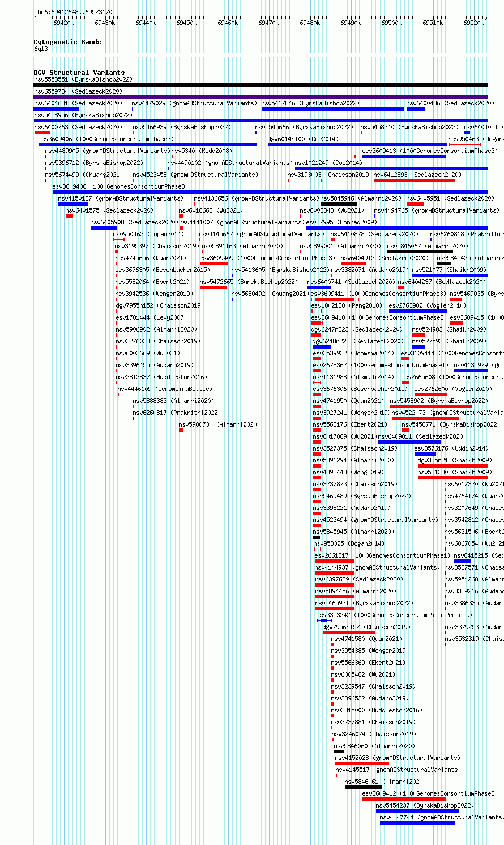
Task: Click dgv6014n100 (Coe2014) label
Action: click(x=303, y=139)
